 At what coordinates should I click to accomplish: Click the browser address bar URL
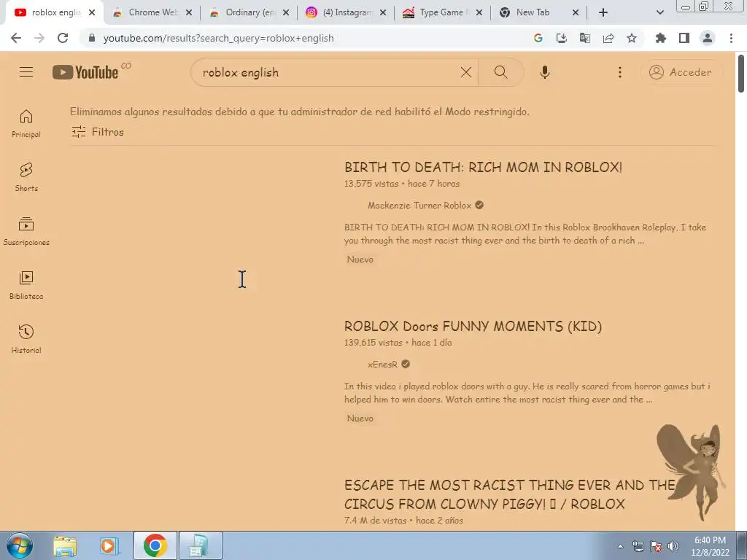click(x=218, y=38)
